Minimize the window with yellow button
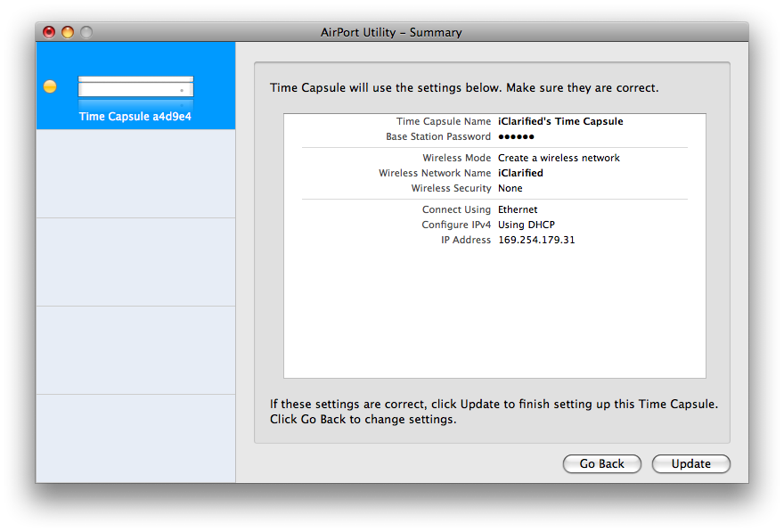This screenshot has height=532, width=784. click(68, 32)
